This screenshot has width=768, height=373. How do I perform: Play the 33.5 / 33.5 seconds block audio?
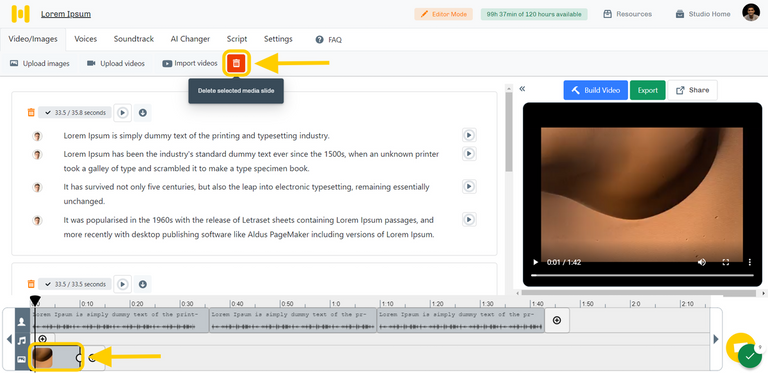pos(123,284)
